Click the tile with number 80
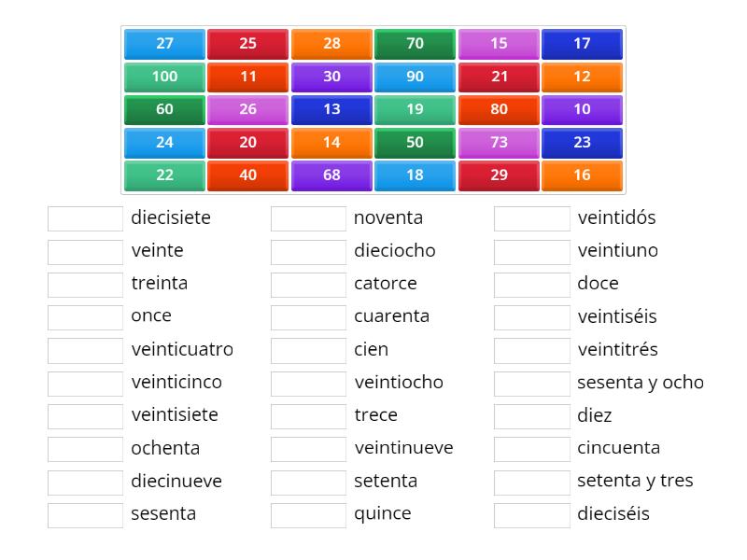747x560 pixels. coord(499,108)
